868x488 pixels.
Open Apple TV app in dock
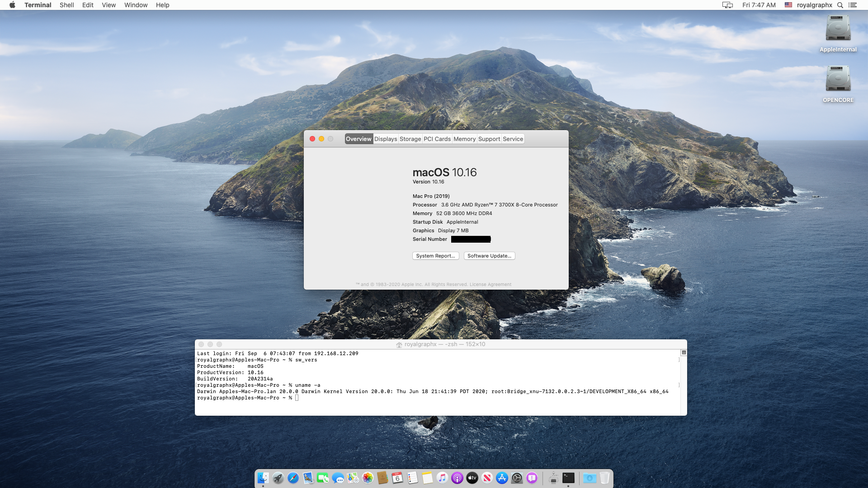[472, 478]
